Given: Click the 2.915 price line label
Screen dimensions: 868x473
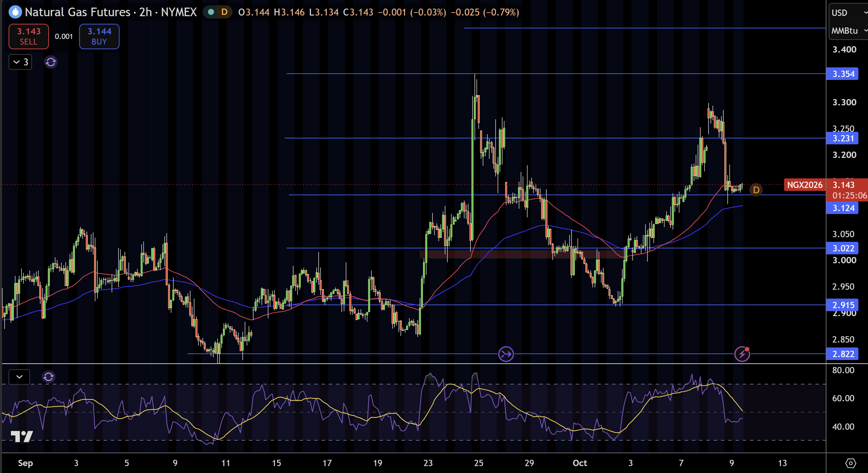Looking at the screenshot, I should (x=842, y=305).
